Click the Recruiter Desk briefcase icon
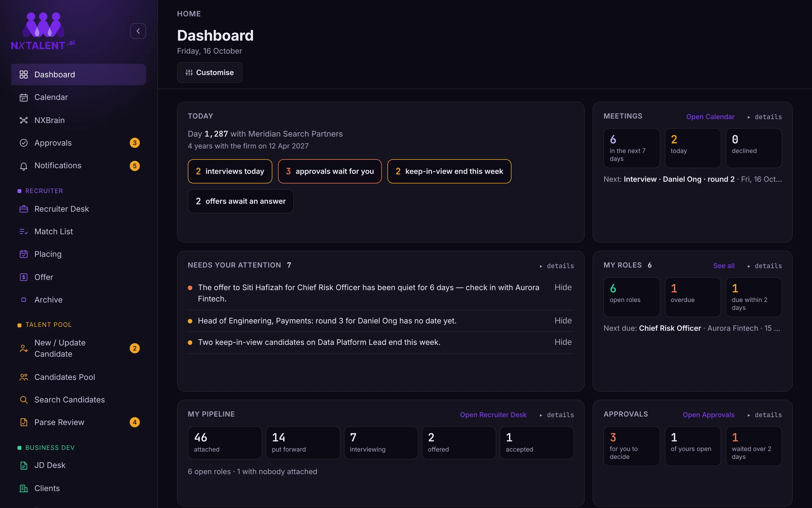The image size is (812, 508). [24, 209]
